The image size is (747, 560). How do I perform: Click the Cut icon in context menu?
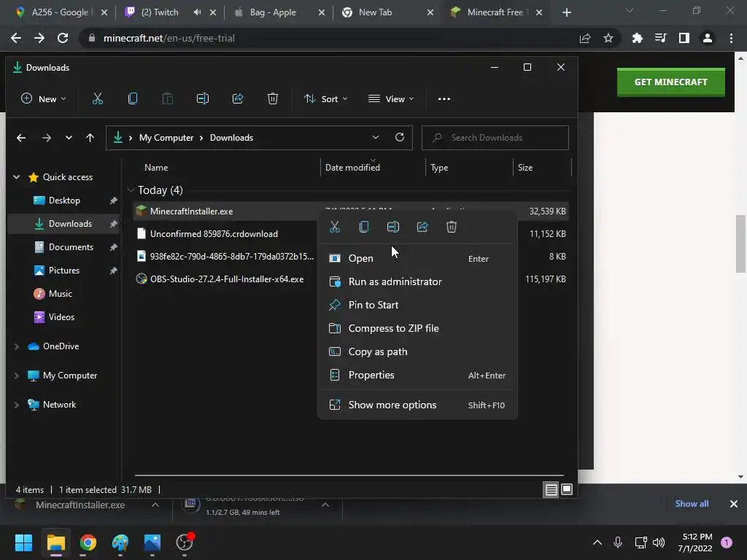(x=335, y=227)
